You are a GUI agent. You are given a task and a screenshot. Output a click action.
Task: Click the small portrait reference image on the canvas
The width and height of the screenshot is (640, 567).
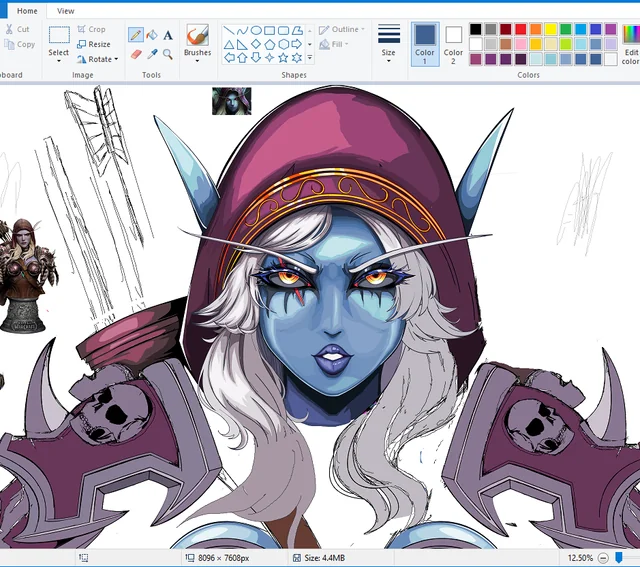pyautogui.click(x=231, y=101)
